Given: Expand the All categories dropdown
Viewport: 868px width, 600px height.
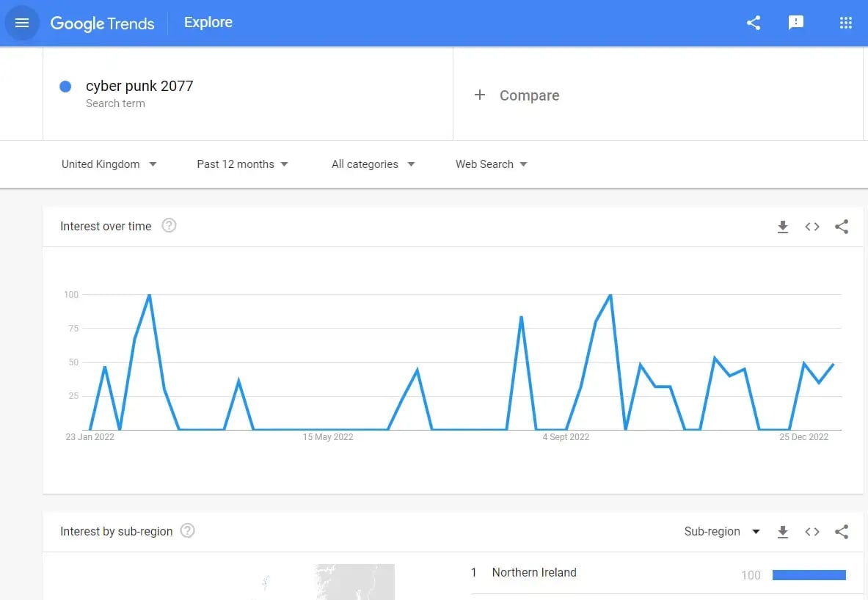Looking at the screenshot, I should pyautogui.click(x=373, y=164).
